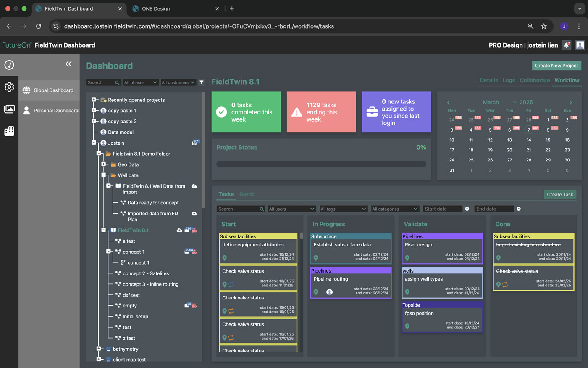The height and width of the screenshot is (368, 588).
Task: Open the user profile avatar icon
Action: pos(580,45)
